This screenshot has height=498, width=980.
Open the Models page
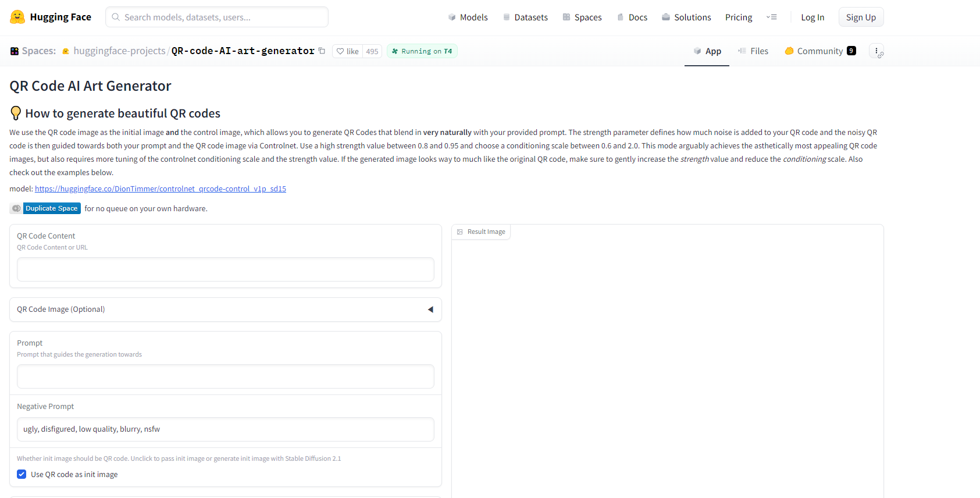468,17
